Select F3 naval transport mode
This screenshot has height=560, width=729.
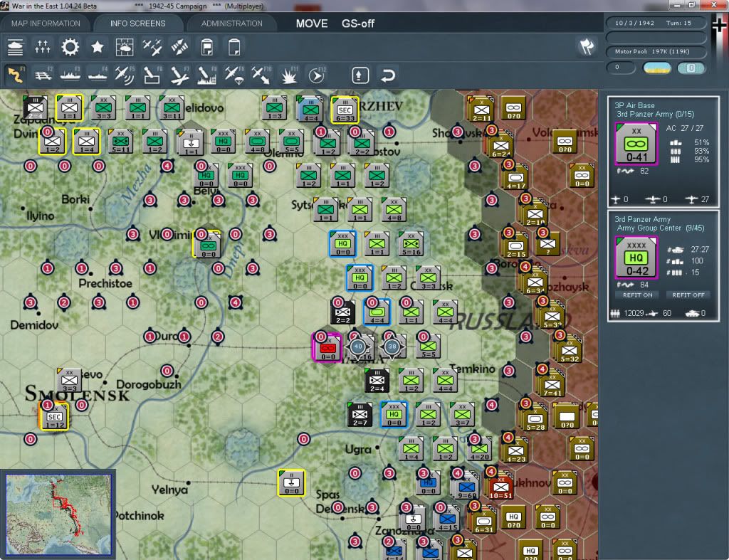(70, 75)
